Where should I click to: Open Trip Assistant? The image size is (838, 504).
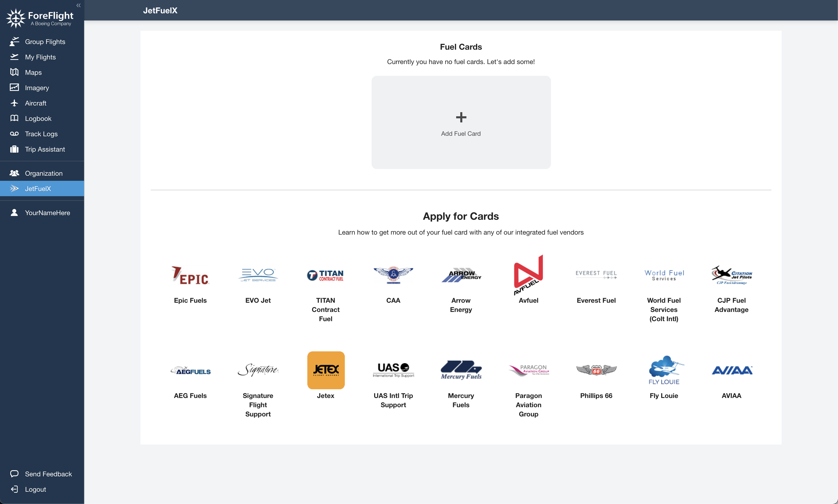[45, 149]
